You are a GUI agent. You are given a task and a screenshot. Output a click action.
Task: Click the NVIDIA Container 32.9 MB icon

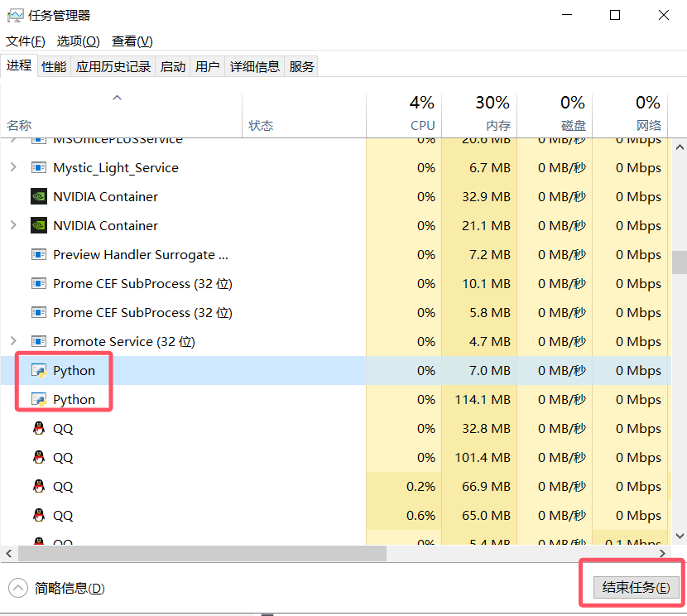tap(39, 197)
